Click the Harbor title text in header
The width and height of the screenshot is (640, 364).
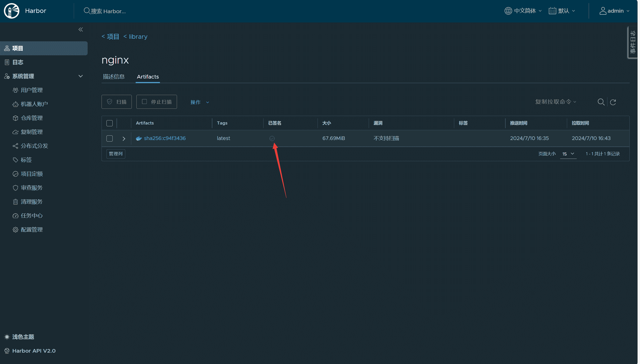tap(36, 11)
